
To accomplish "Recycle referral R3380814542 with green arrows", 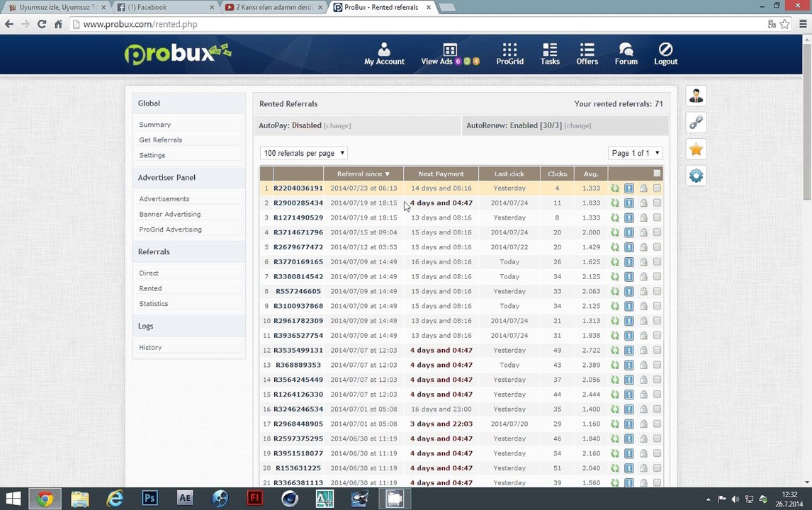I will (615, 276).
